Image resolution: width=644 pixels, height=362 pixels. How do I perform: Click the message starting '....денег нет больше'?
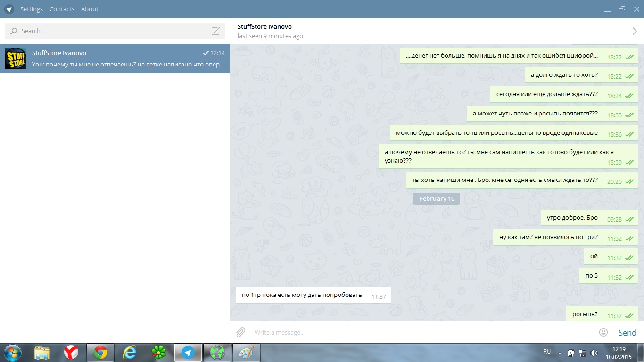pos(519,56)
